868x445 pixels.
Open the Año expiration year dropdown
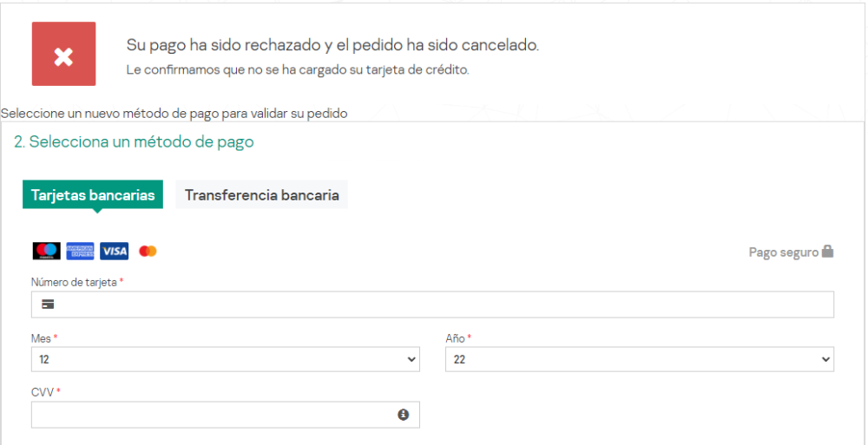(639, 359)
